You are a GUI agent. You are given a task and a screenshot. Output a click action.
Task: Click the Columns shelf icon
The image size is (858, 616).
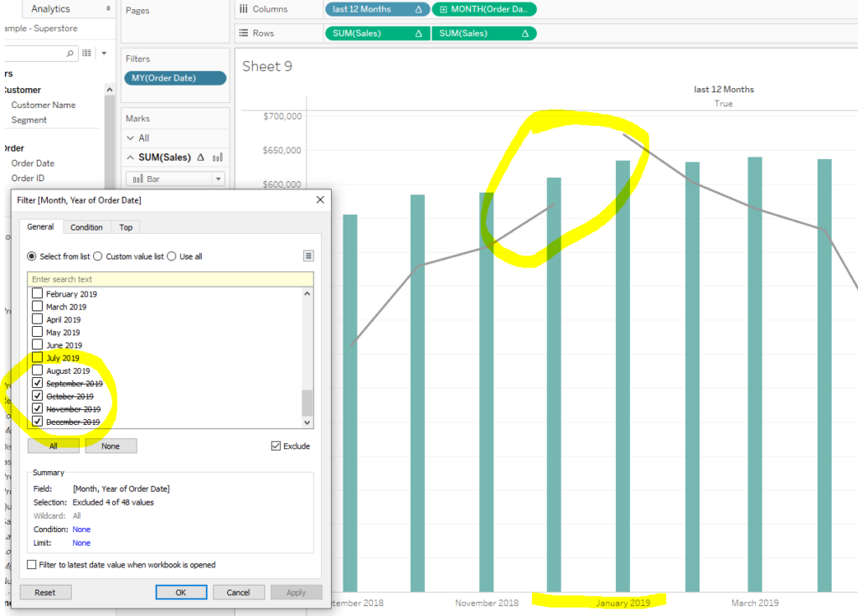(x=244, y=8)
